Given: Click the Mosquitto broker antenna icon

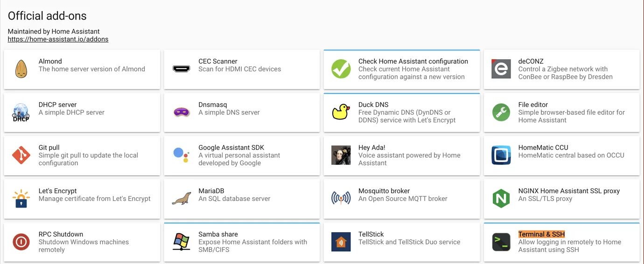Looking at the screenshot, I should pos(341,199).
